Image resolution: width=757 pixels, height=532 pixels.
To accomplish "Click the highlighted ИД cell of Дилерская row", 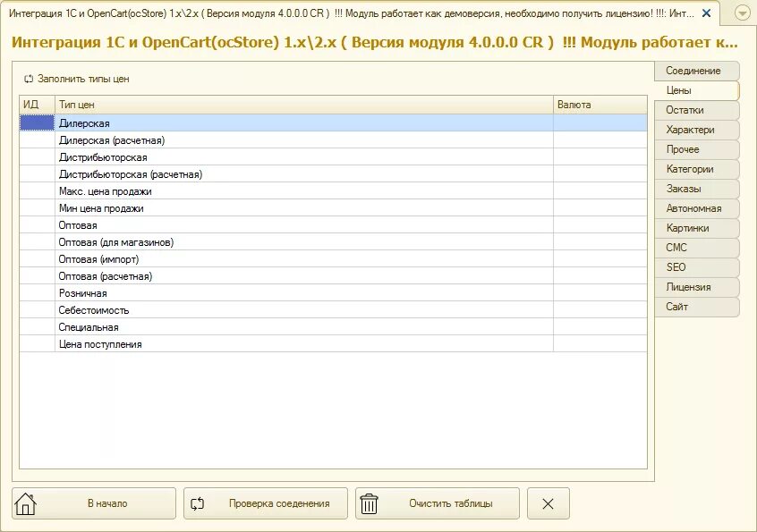I will tap(38, 123).
